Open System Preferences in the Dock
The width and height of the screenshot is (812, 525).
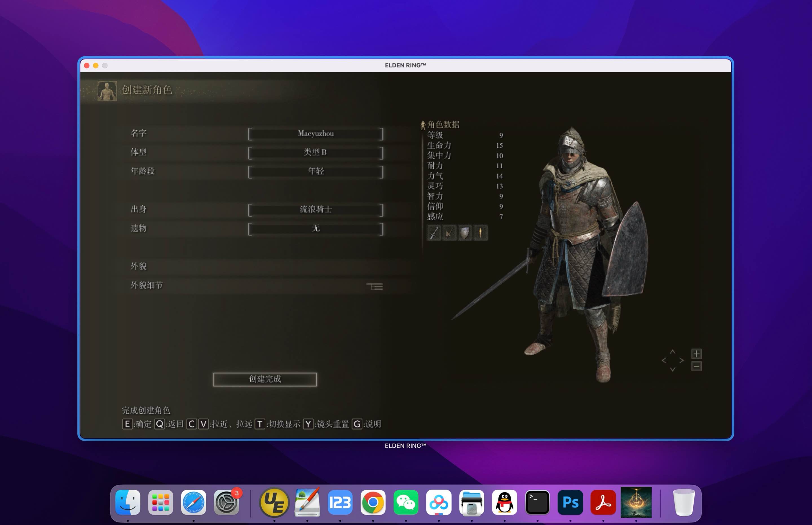(x=226, y=502)
